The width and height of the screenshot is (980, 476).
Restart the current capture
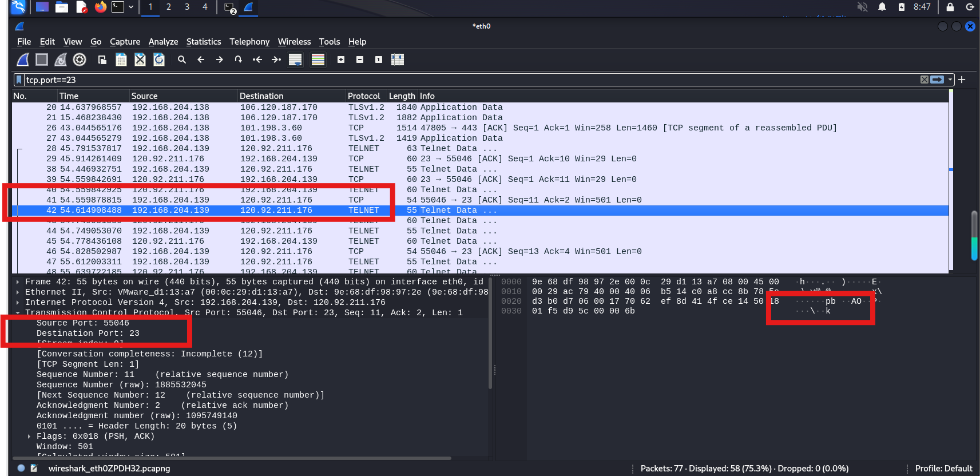click(61, 59)
